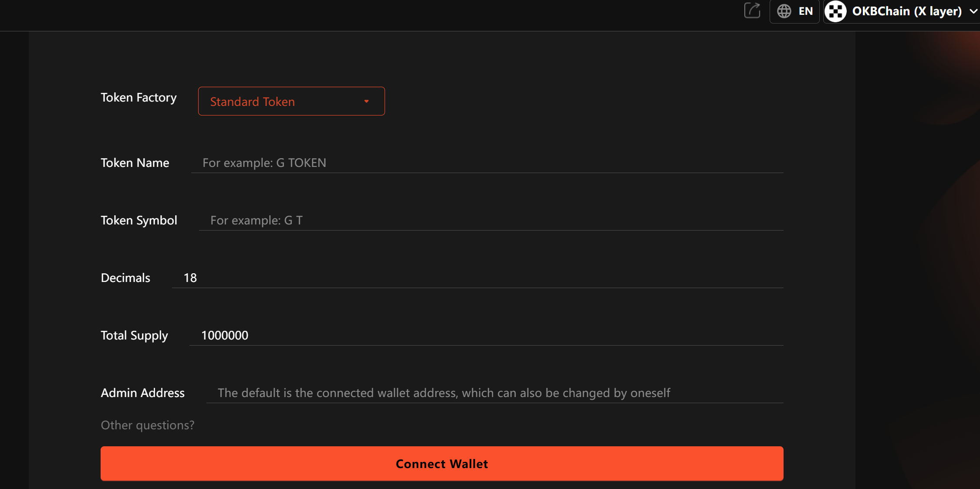Click the red caret in the Standard Token box
Viewport: 980px width, 489px height.
pos(366,102)
